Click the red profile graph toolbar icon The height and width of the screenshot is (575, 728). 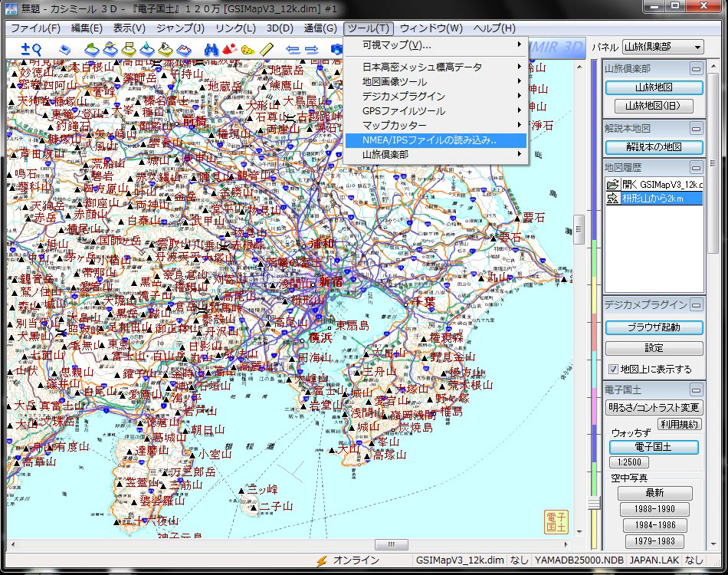click(184, 49)
